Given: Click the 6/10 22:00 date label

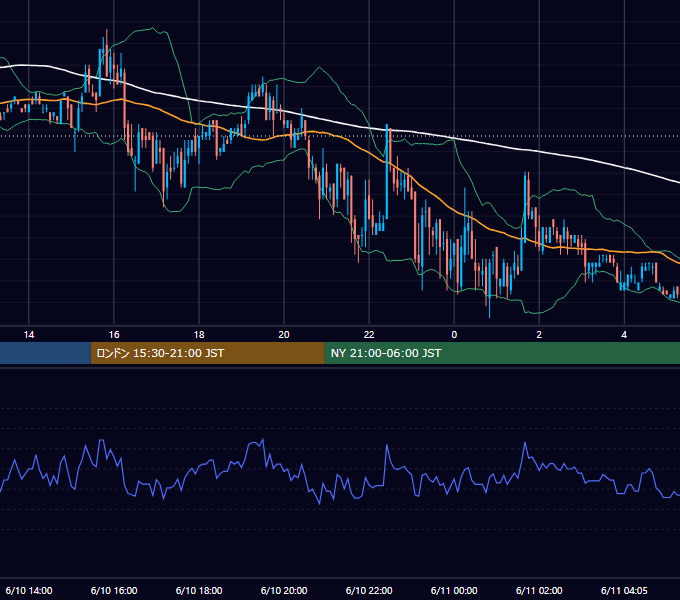Looking at the screenshot, I should point(369,590).
